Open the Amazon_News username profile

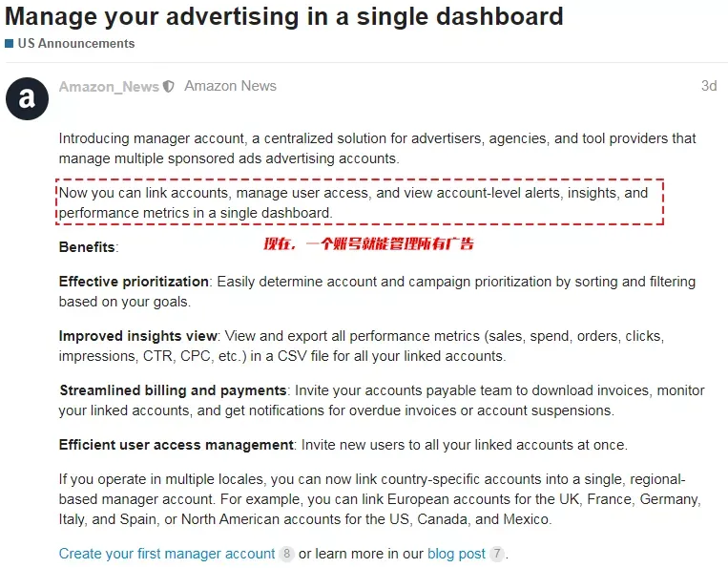click(109, 86)
